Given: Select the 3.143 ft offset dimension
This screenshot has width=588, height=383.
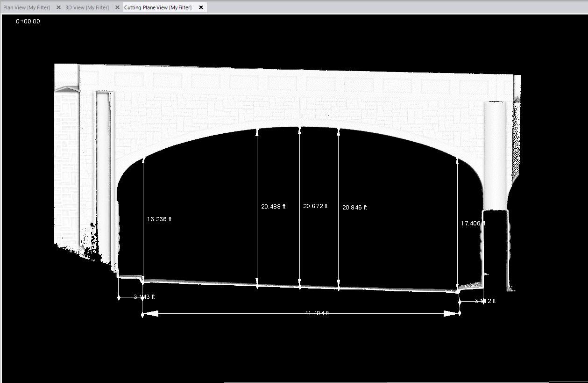Looking at the screenshot, I should [x=144, y=297].
